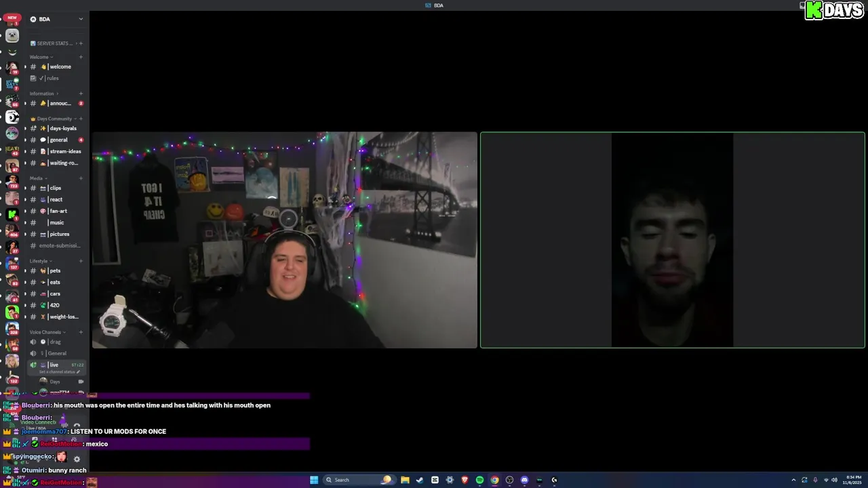
Task: Open the Windows Start menu
Action: (314, 480)
